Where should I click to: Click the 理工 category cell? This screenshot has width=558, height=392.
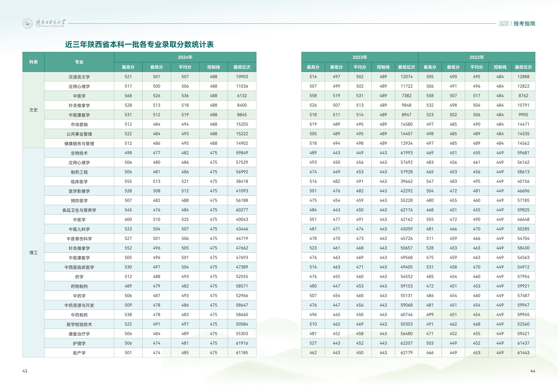34,253
